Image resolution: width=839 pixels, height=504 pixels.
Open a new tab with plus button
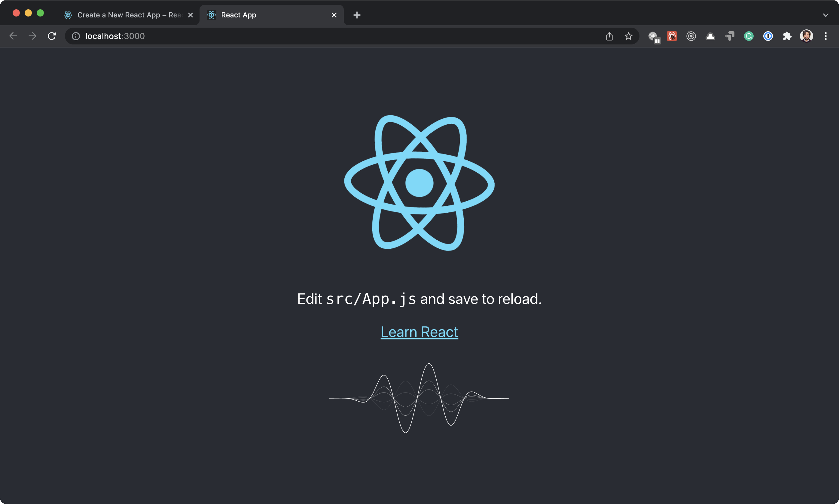357,15
